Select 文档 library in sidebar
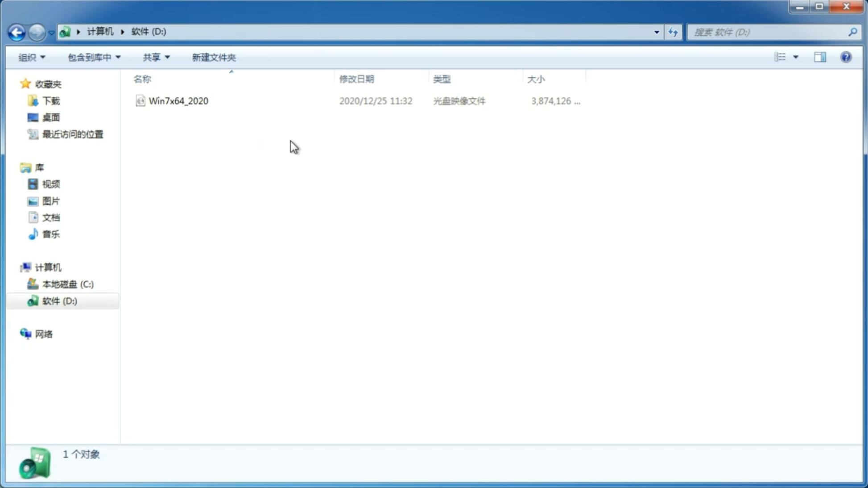The height and width of the screenshot is (488, 868). [51, 217]
